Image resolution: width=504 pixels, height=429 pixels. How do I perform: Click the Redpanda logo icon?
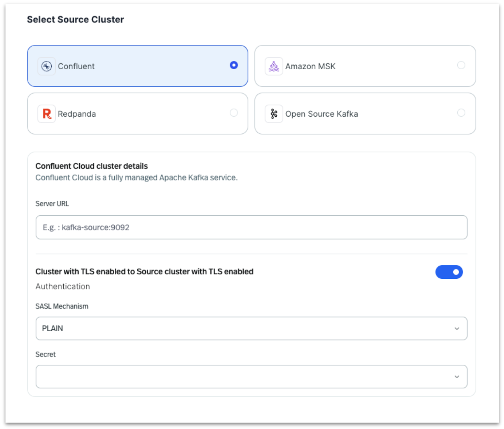(47, 114)
